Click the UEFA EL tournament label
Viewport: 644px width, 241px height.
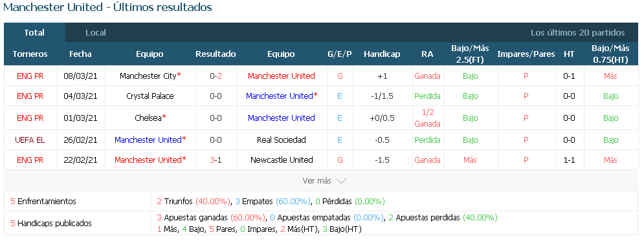coord(30,140)
